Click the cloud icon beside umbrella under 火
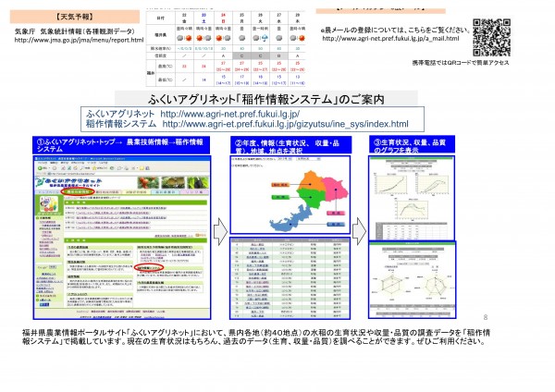The height and width of the screenshot is (392, 555). point(256,38)
